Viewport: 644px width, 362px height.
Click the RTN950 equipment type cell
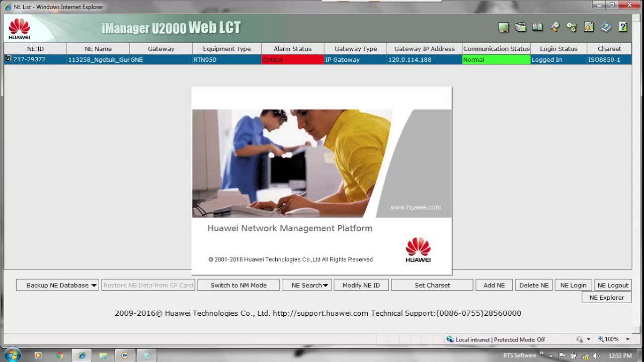tap(227, 59)
